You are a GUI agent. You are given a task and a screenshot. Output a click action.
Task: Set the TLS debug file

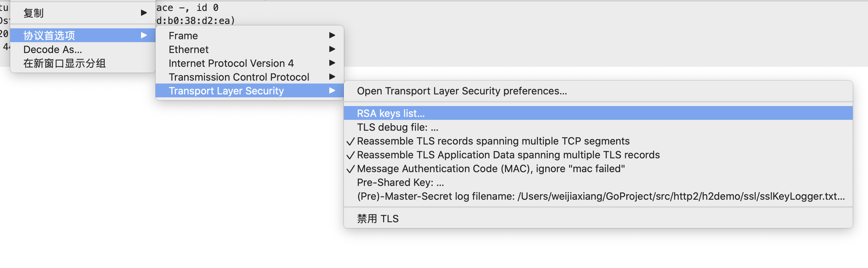click(x=398, y=127)
